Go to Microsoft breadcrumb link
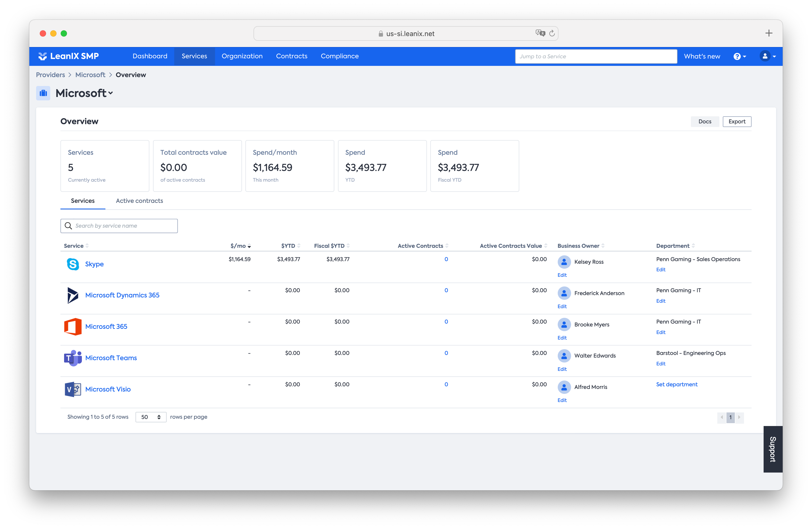This screenshot has height=529, width=812. (90, 75)
